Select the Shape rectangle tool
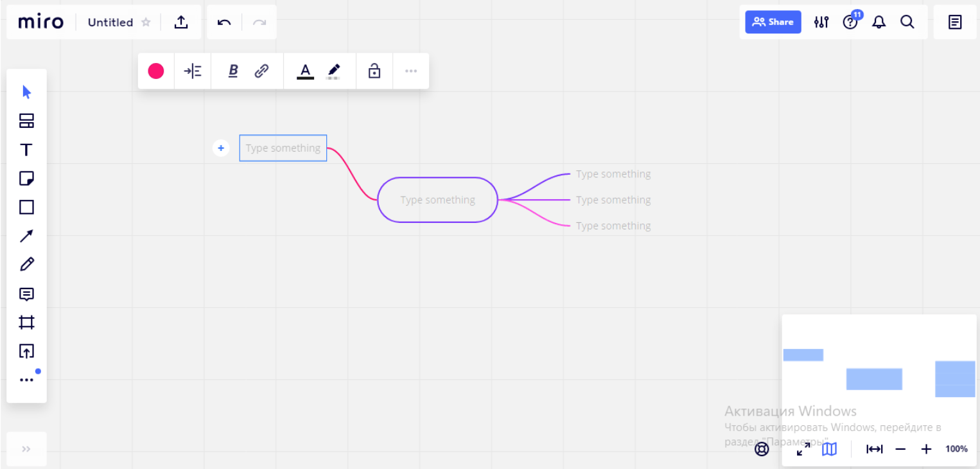The height and width of the screenshot is (469, 980). (x=26, y=207)
